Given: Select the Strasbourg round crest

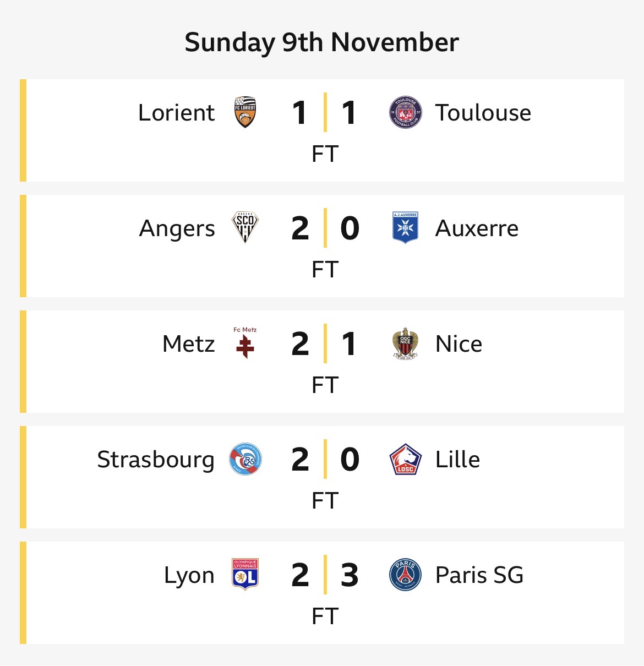Looking at the screenshot, I should tap(245, 459).
